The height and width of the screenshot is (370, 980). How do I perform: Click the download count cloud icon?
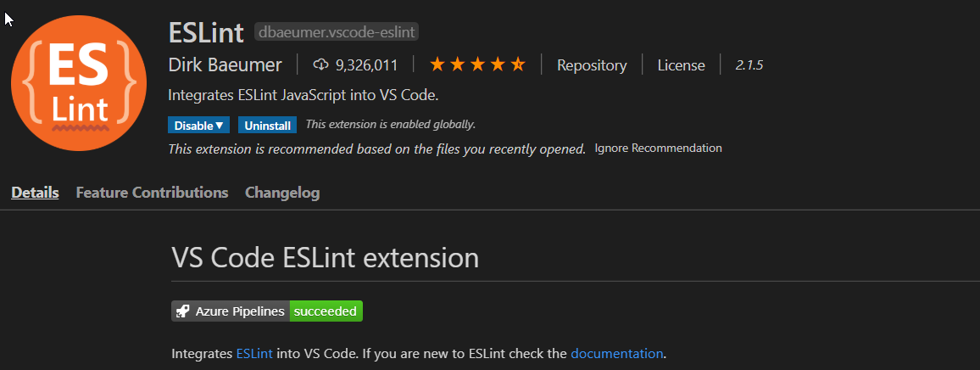click(320, 65)
